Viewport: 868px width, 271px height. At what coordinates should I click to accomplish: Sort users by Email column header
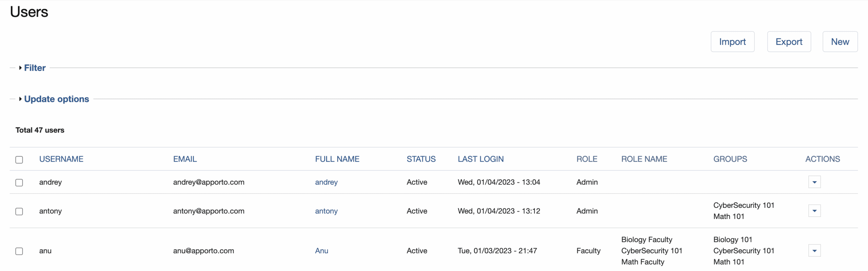click(185, 159)
